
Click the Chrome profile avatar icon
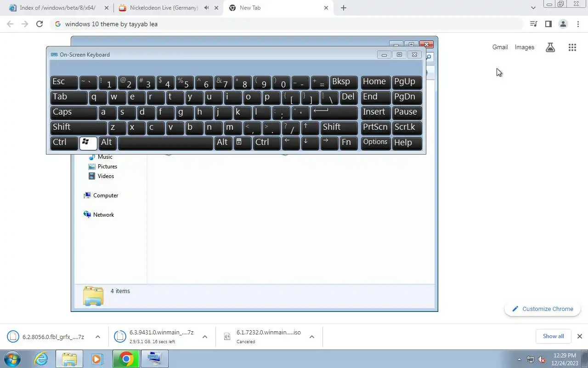563,24
